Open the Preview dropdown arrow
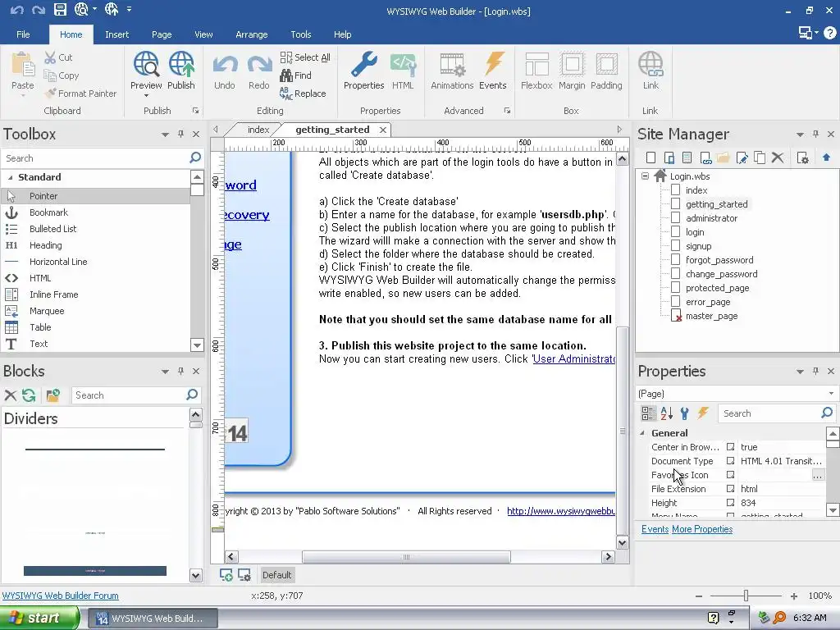Viewport: 840px width, 630px height. (146, 97)
